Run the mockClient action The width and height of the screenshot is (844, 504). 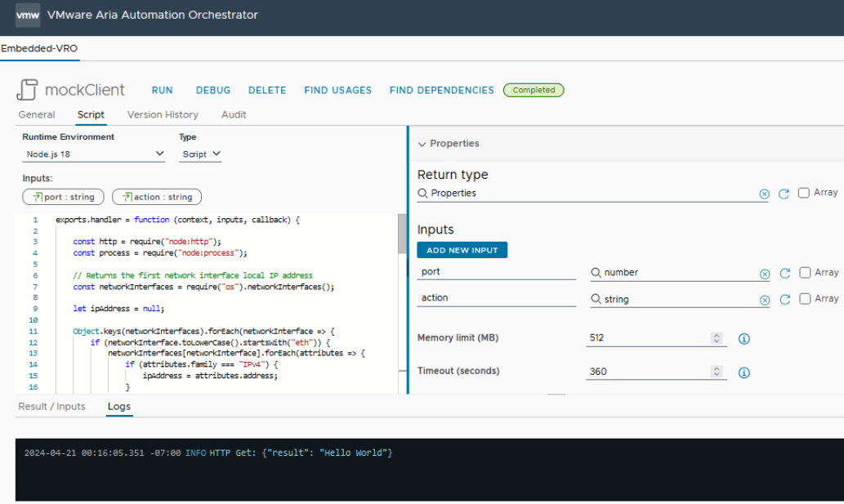tap(162, 91)
